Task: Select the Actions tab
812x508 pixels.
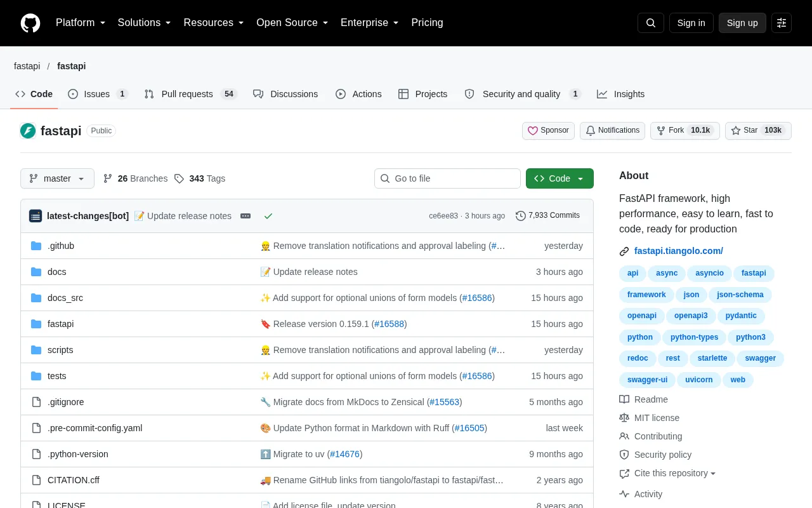Action: (x=358, y=94)
